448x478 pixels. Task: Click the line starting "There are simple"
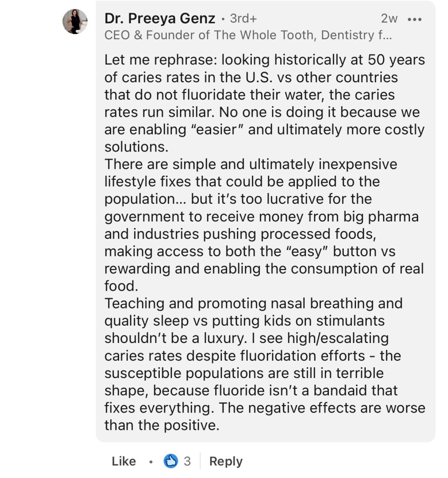point(250,164)
